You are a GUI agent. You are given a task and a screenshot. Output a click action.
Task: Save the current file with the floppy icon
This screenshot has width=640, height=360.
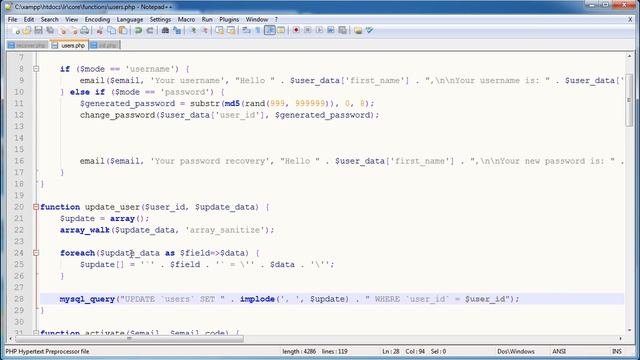pos(38,31)
